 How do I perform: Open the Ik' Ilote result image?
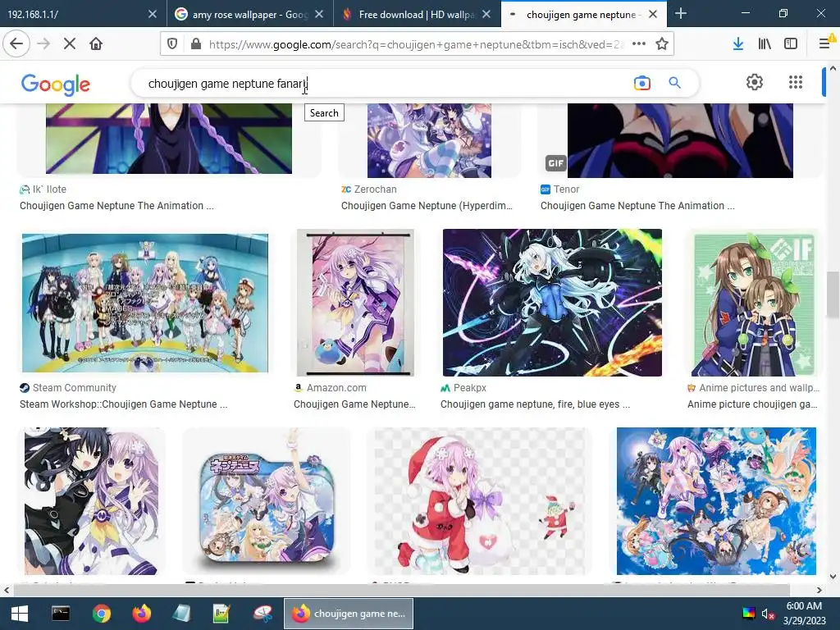(169, 139)
